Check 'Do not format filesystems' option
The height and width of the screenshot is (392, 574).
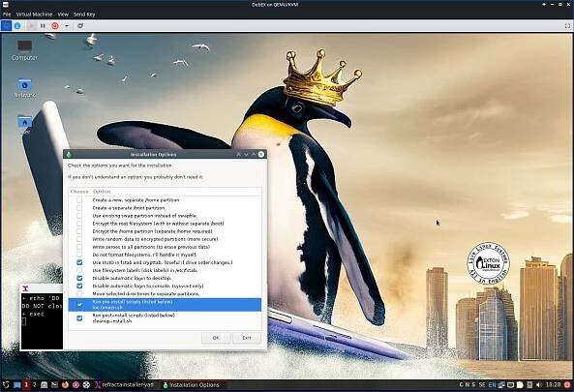79,255
